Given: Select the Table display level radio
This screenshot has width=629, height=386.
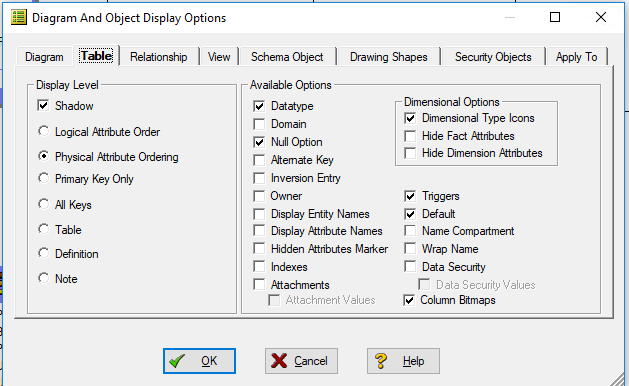Looking at the screenshot, I should pyautogui.click(x=43, y=229).
